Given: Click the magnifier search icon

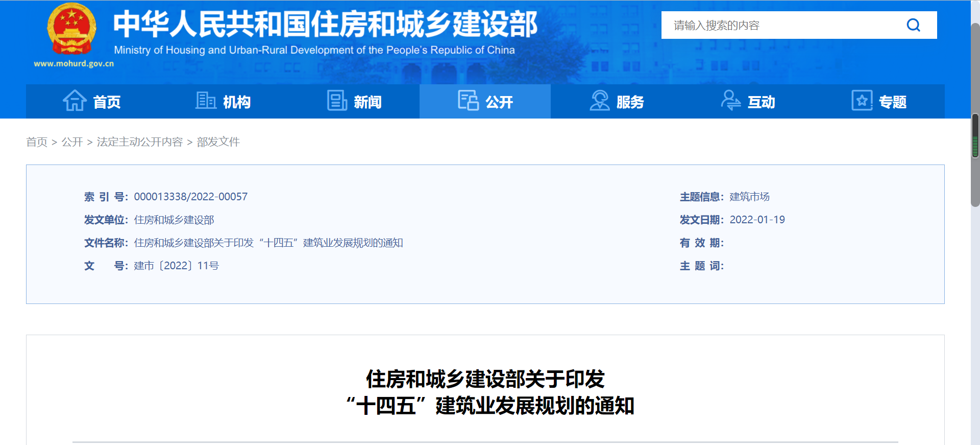Looking at the screenshot, I should [x=913, y=25].
